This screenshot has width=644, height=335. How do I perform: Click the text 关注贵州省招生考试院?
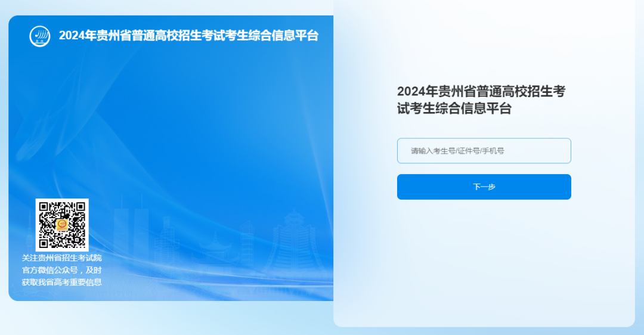point(61,258)
